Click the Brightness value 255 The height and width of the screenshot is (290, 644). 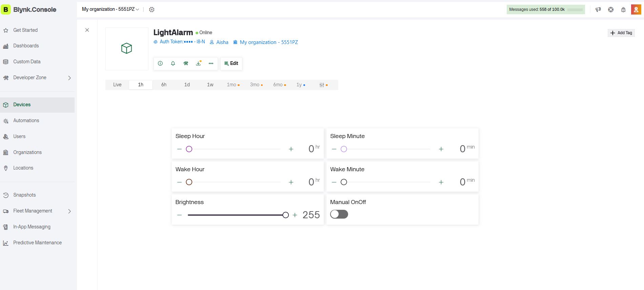tap(311, 215)
